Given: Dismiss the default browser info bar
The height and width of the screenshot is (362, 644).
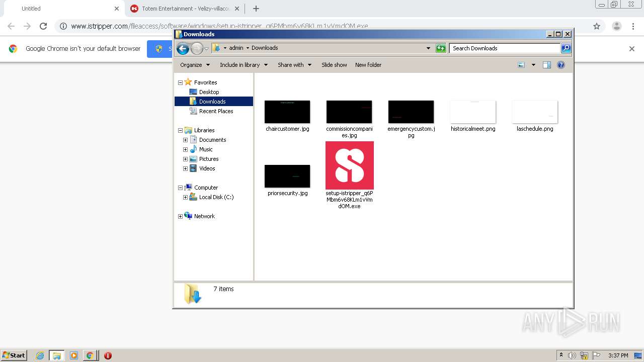Looking at the screenshot, I should pos(632,49).
